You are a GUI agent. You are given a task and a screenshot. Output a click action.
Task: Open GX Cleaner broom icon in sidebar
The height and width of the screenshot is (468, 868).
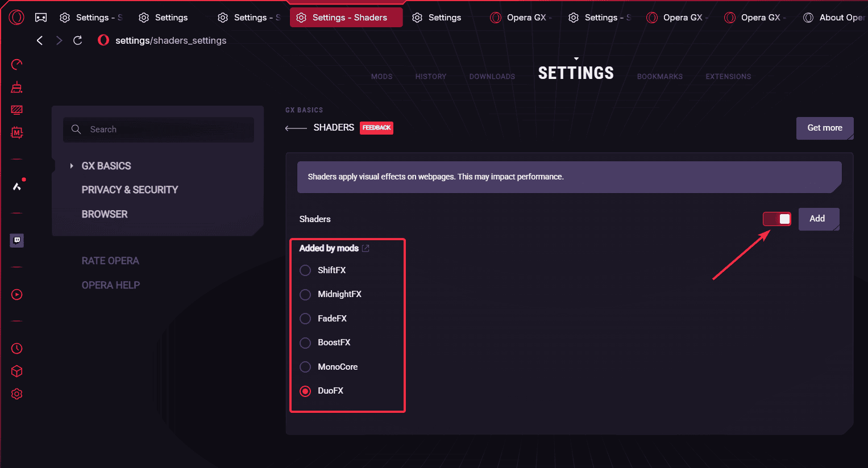point(17,87)
